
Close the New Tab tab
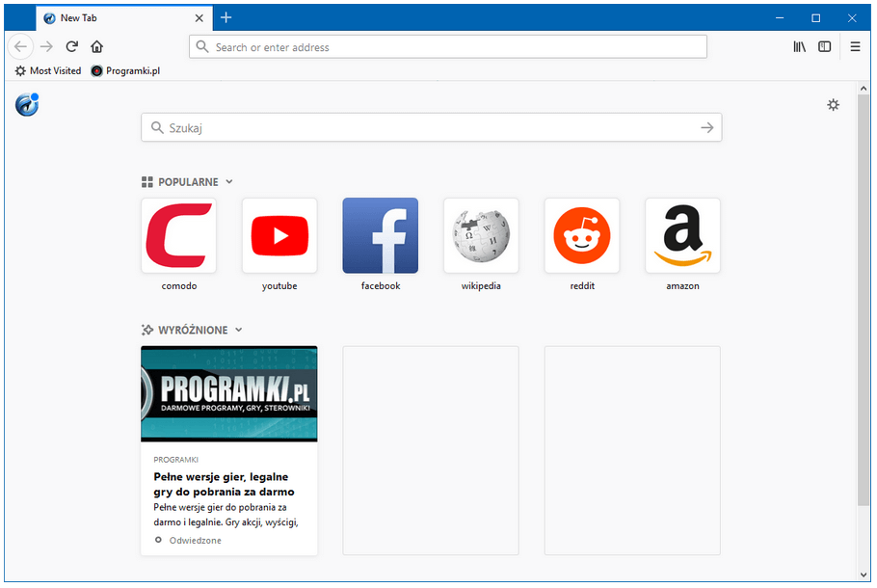point(199,18)
